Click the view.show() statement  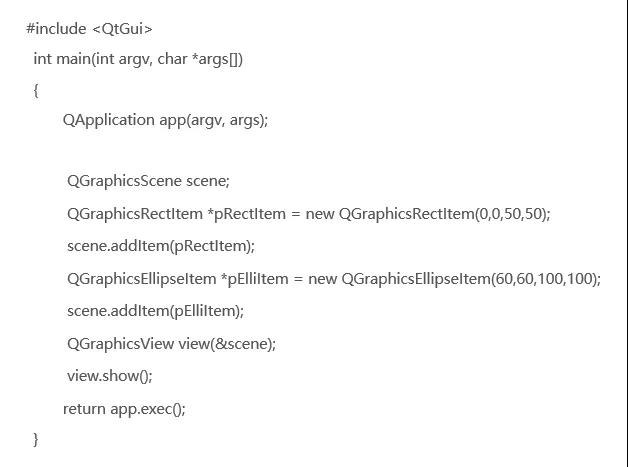point(110,376)
